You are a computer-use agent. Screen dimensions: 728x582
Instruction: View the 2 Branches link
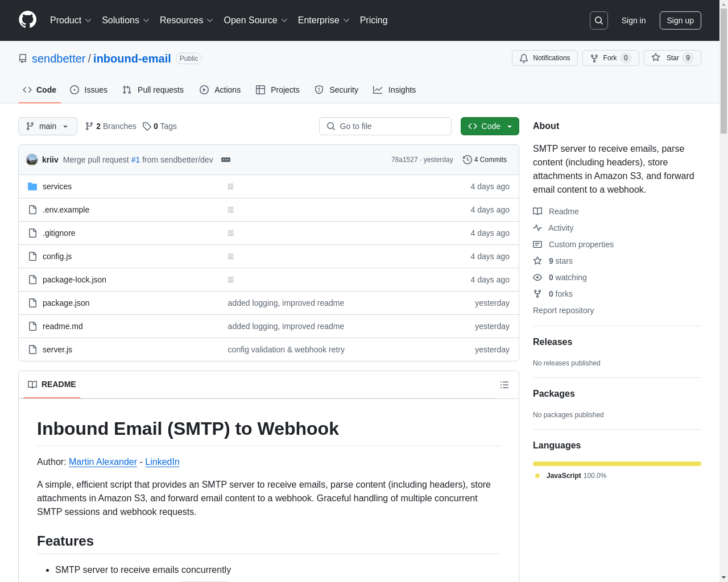click(111, 126)
